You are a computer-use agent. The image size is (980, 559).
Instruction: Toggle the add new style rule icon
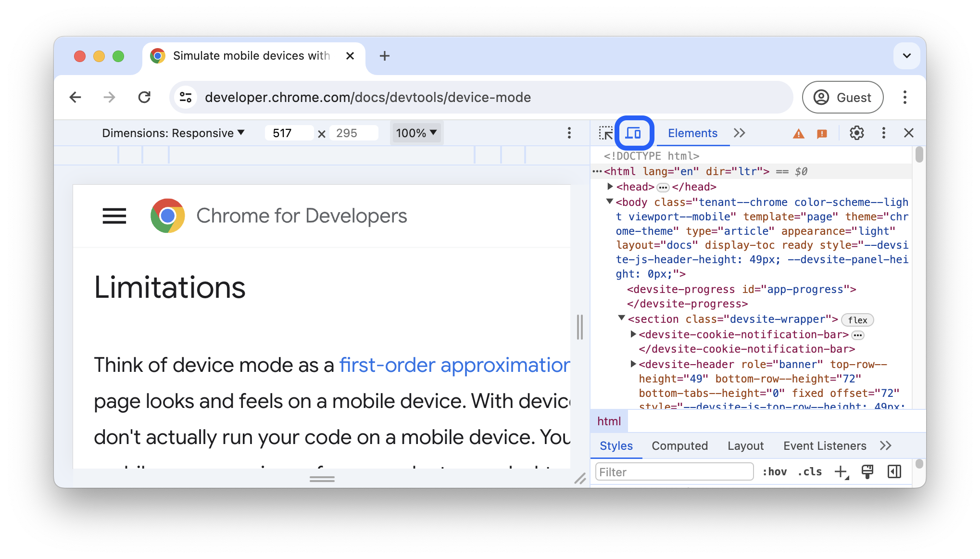click(842, 471)
